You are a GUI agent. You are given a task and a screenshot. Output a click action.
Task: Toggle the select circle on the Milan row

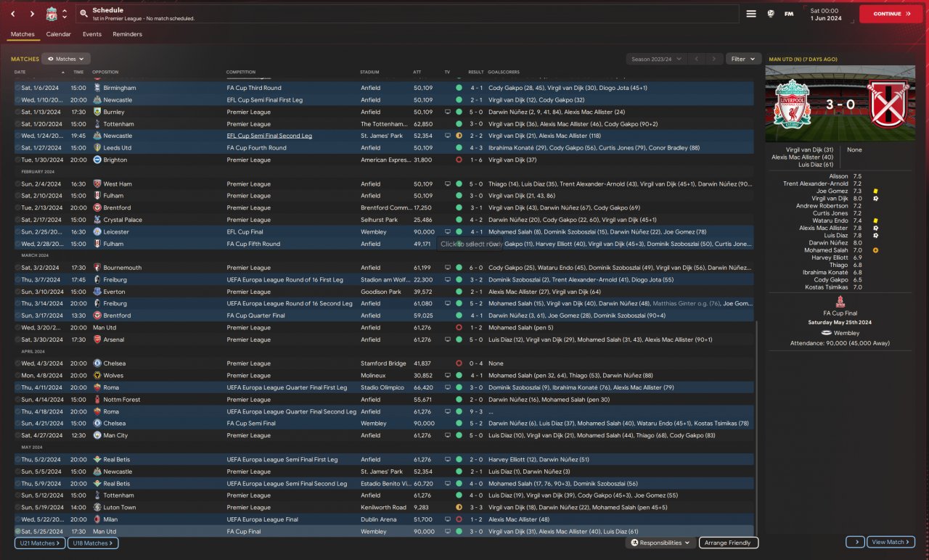[x=18, y=519]
